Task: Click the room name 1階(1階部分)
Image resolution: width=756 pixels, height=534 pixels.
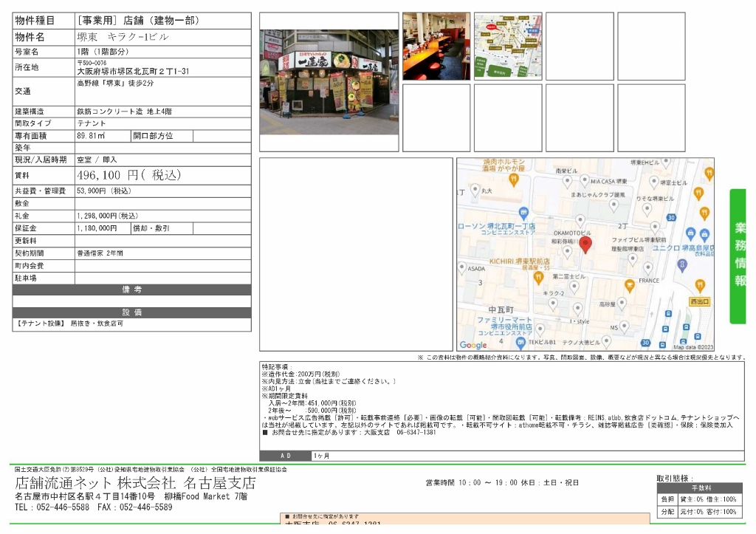Action: 103,51
